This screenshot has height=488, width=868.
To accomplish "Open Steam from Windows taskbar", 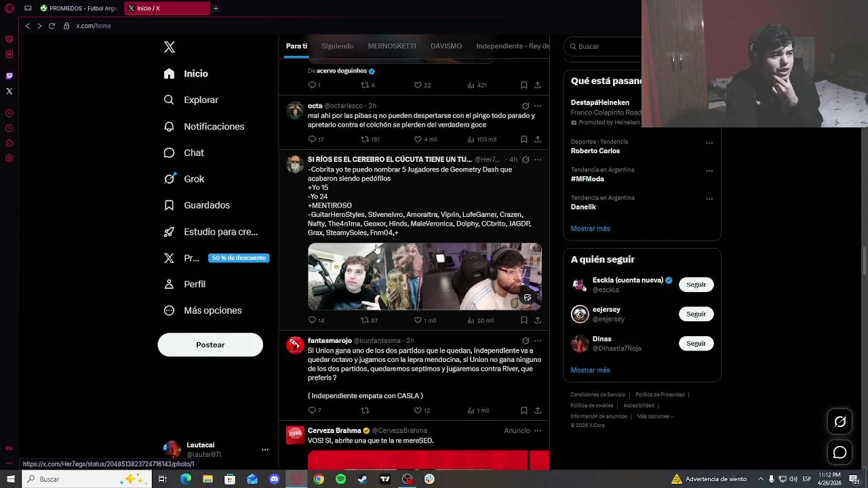I will [363, 479].
